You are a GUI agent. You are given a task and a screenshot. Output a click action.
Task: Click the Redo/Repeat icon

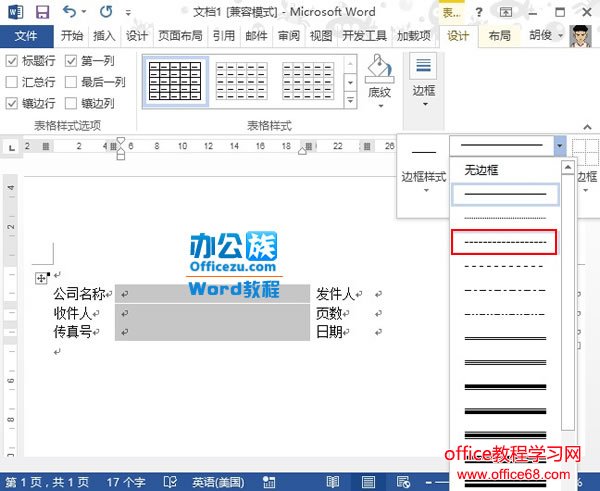106,12
